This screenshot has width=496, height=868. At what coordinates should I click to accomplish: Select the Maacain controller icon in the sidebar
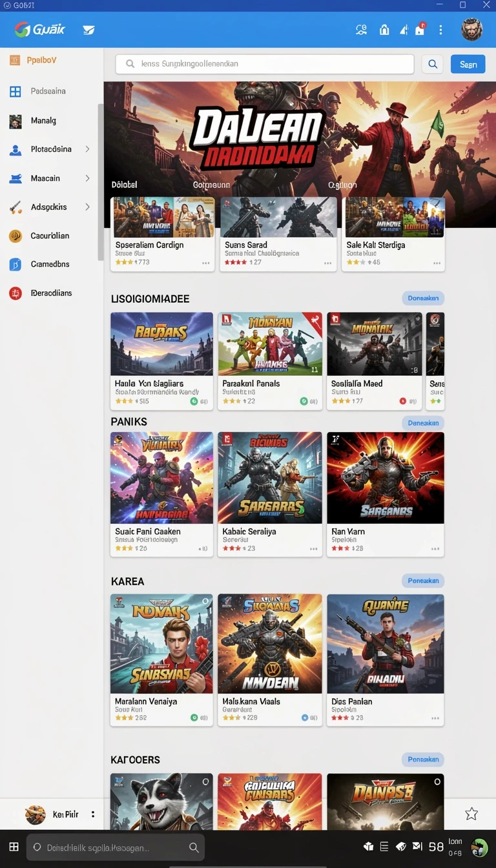pyautogui.click(x=15, y=178)
